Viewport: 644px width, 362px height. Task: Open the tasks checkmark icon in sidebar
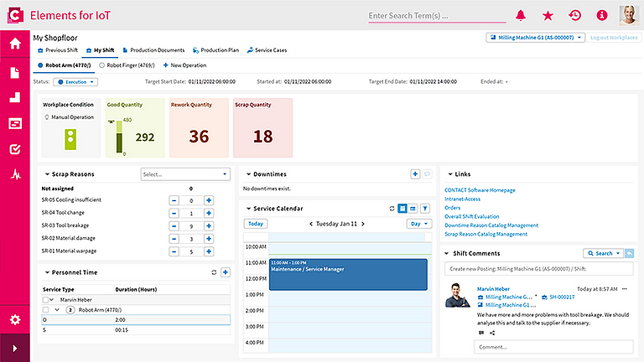(x=15, y=149)
